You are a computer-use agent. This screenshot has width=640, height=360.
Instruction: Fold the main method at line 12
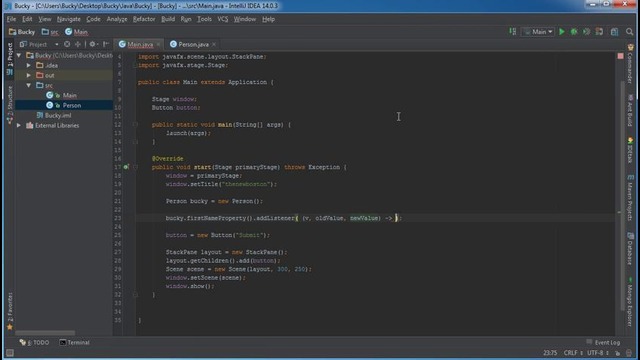(x=135, y=124)
